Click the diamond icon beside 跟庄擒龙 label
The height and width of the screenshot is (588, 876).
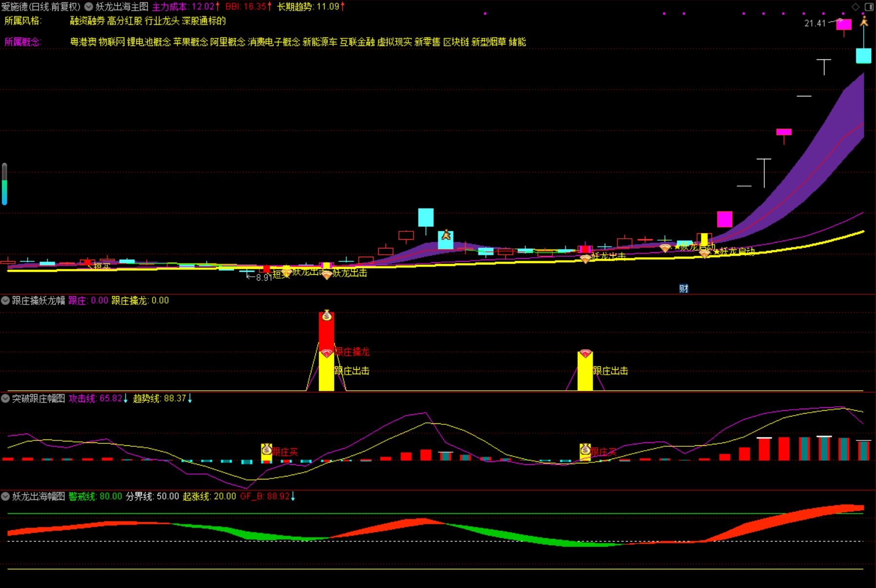tap(327, 353)
